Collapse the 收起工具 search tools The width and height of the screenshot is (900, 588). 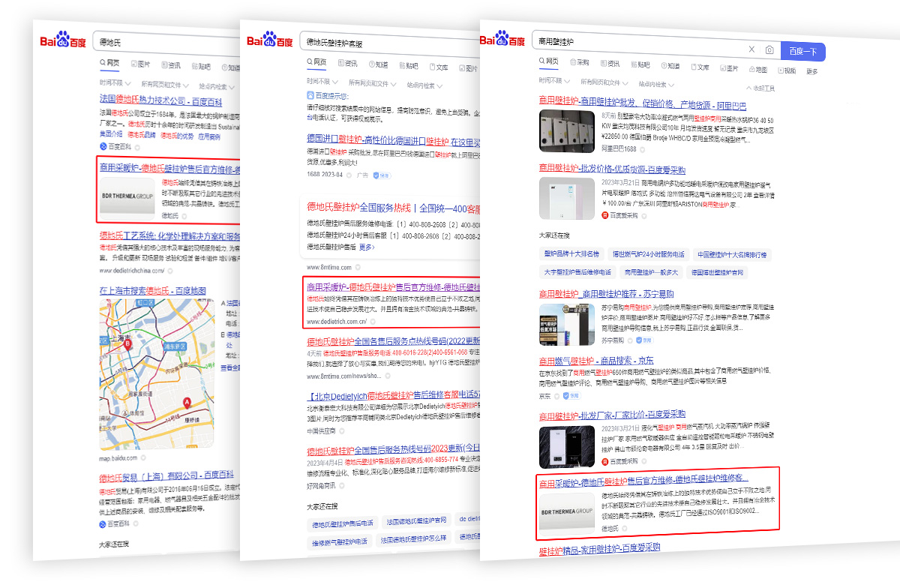click(x=760, y=88)
